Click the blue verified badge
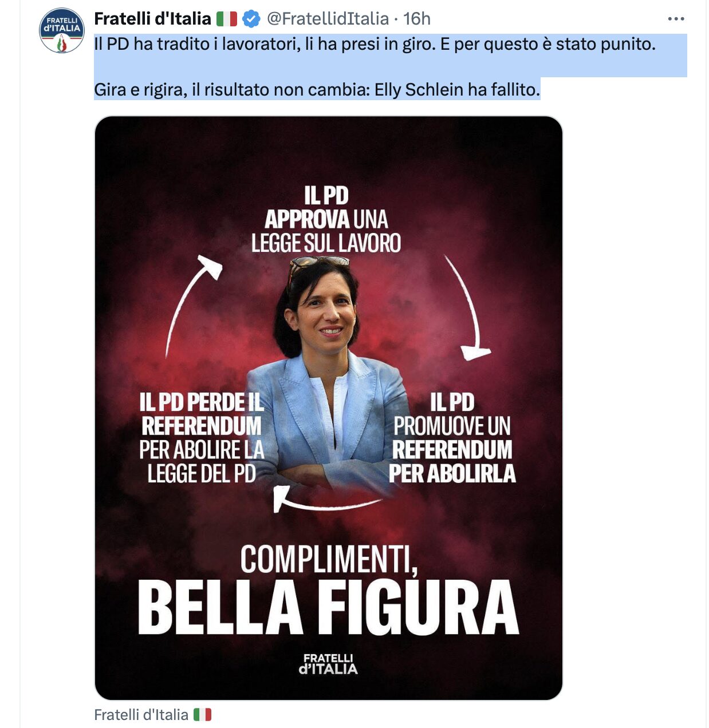709x728 pixels. click(x=251, y=19)
